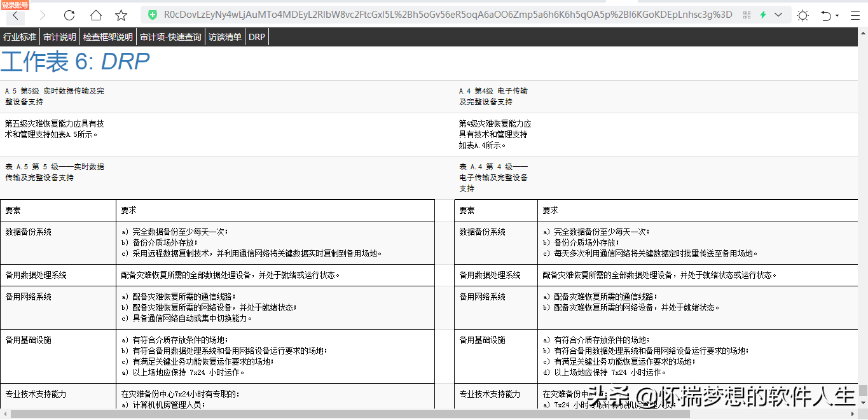The width and height of the screenshot is (868, 420).
Task: Open the dropdown next to the undo arrow
Action: point(837,15)
